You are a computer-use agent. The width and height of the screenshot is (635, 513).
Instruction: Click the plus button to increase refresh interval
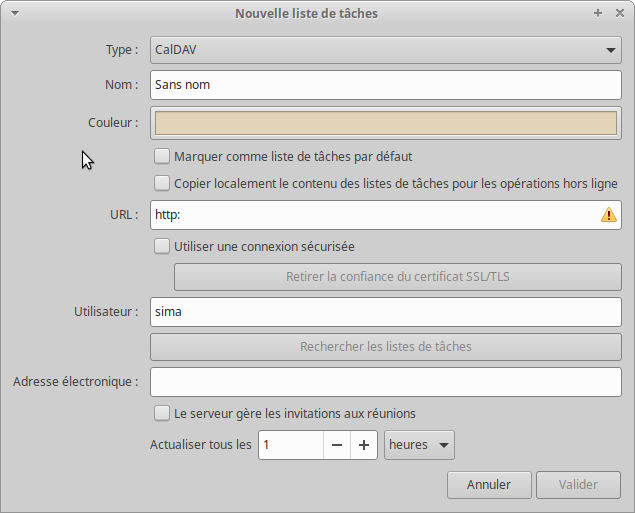[x=364, y=445]
